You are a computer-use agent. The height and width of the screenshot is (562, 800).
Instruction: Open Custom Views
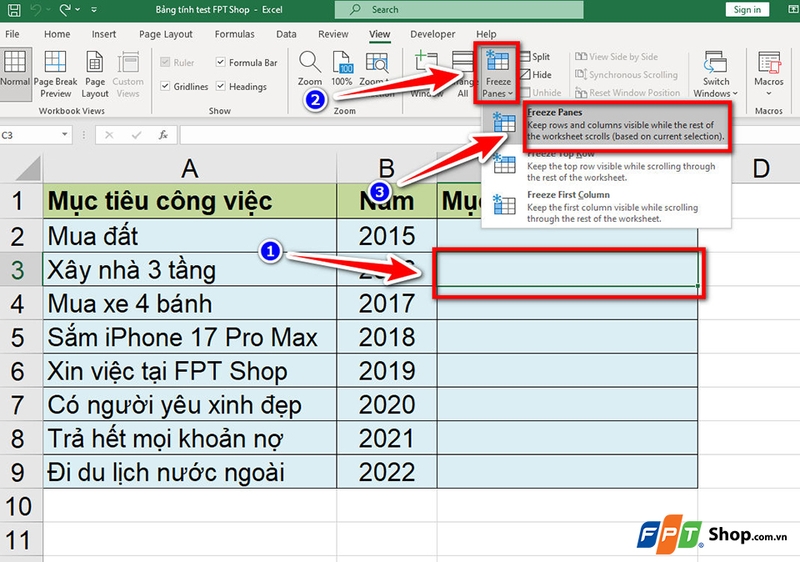pos(128,74)
